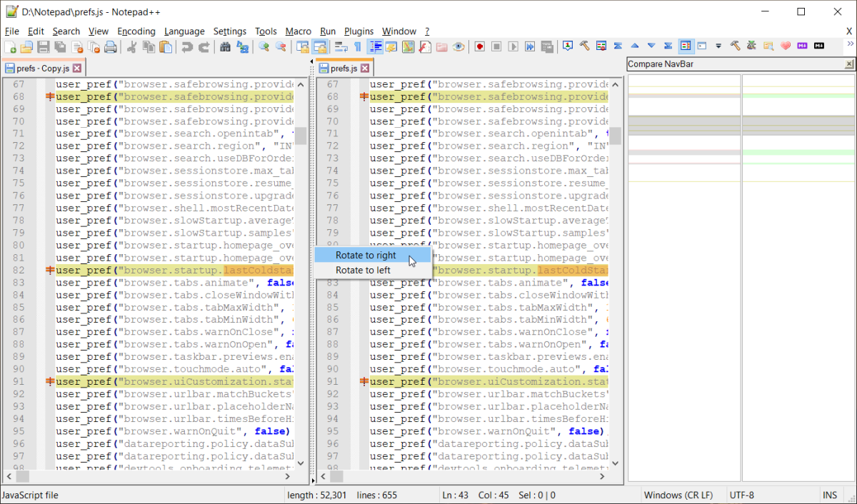Click the Undo toolbar icon
Viewport: 857px width, 504px height.
click(x=186, y=47)
